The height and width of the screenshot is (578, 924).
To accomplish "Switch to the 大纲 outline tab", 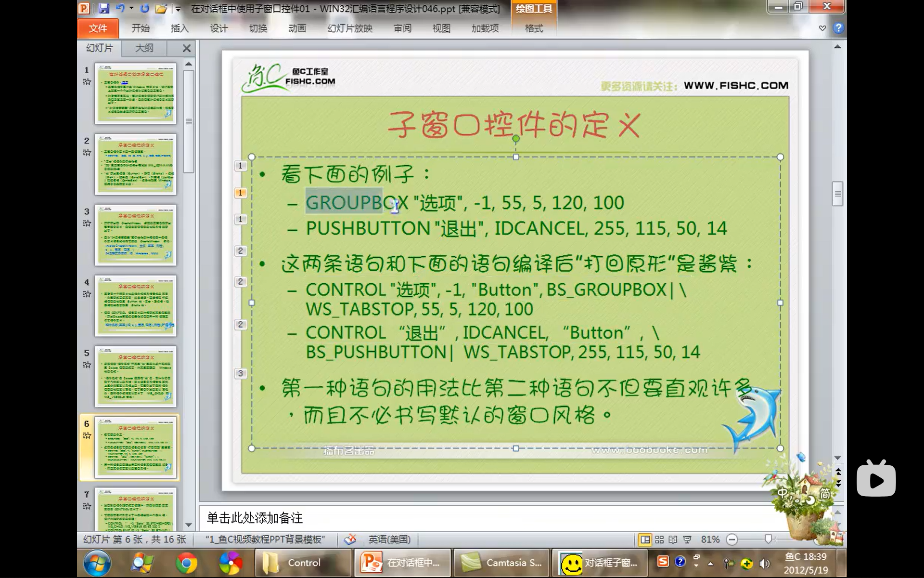I will (144, 48).
